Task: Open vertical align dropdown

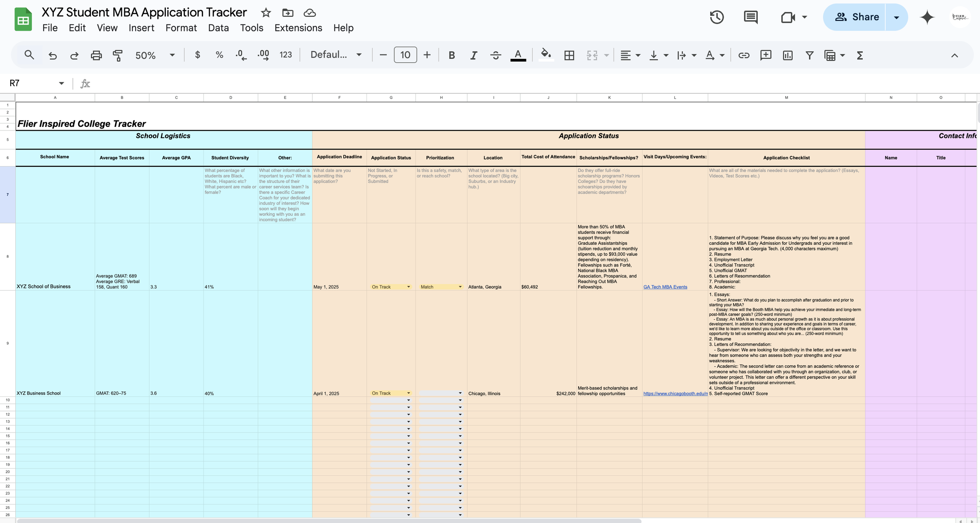Action: (x=659, y=55)
